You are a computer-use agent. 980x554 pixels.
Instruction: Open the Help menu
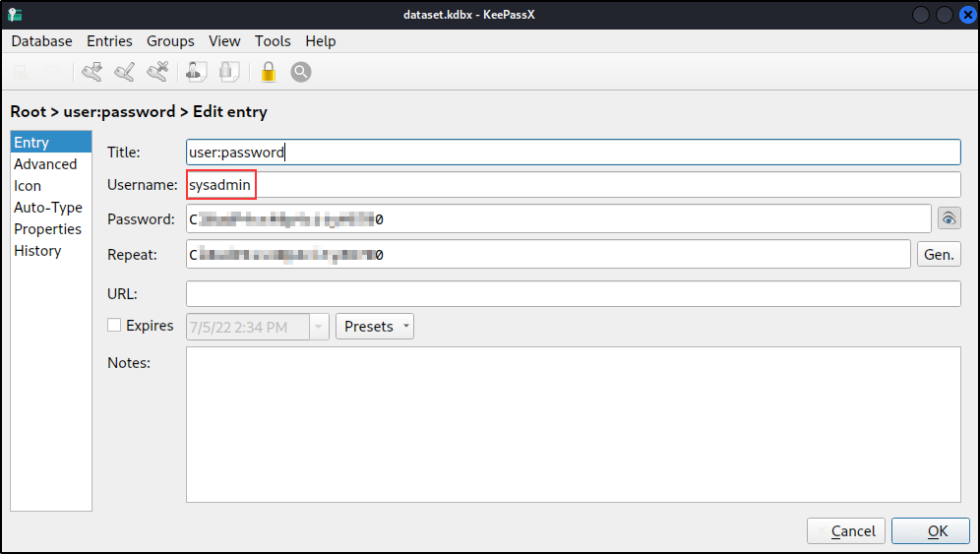(321, 41)
